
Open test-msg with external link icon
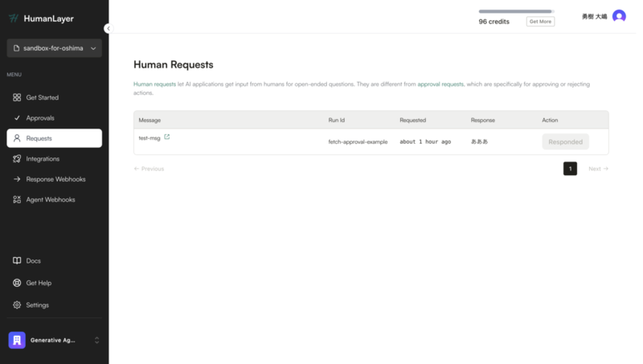point(167,137)
